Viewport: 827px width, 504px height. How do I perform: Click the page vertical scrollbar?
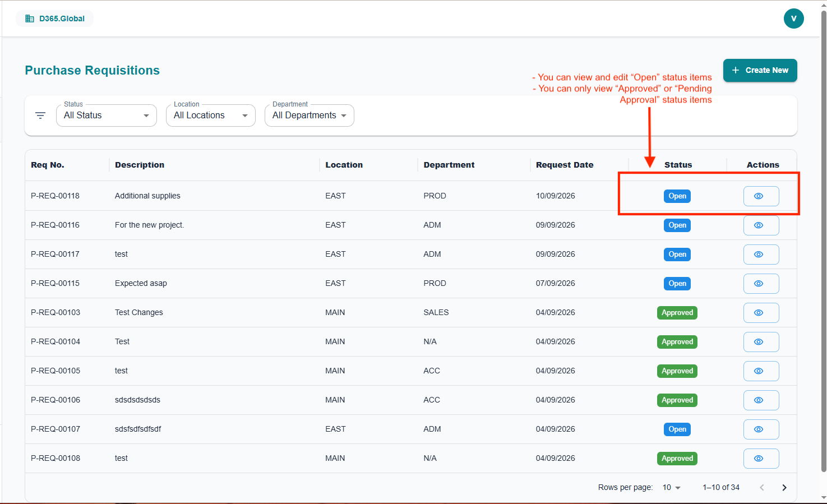point(823,241)
